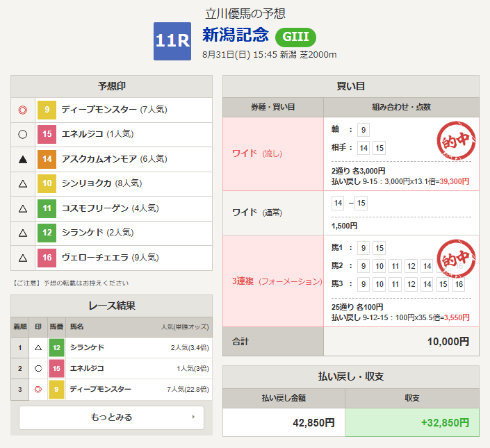
Task: Select ディープモンスター in the 予想印 list
Action: point(99,110)
